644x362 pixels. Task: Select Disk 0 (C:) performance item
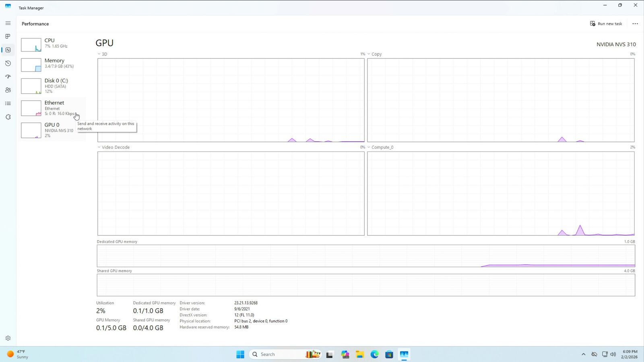[x=52, y=85]
